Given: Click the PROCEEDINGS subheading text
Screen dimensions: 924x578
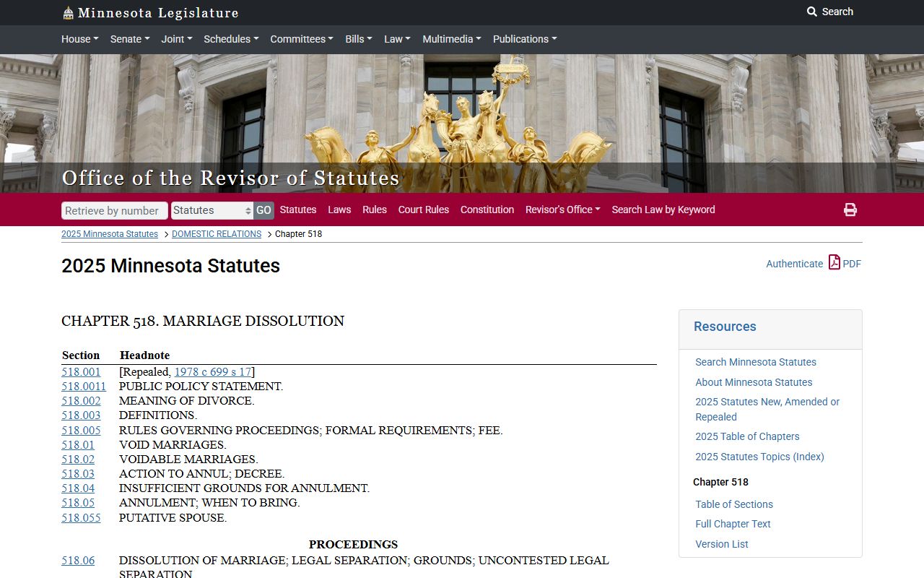Looking at the screenshot, I should click(x=353, y=544).
